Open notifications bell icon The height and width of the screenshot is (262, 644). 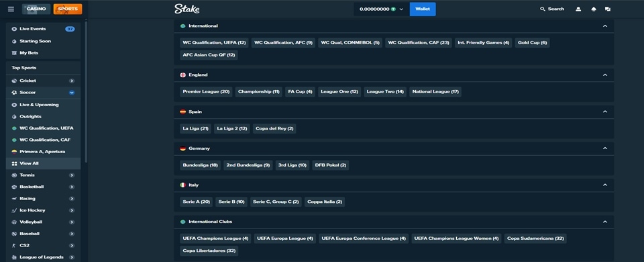coord(594,9)
